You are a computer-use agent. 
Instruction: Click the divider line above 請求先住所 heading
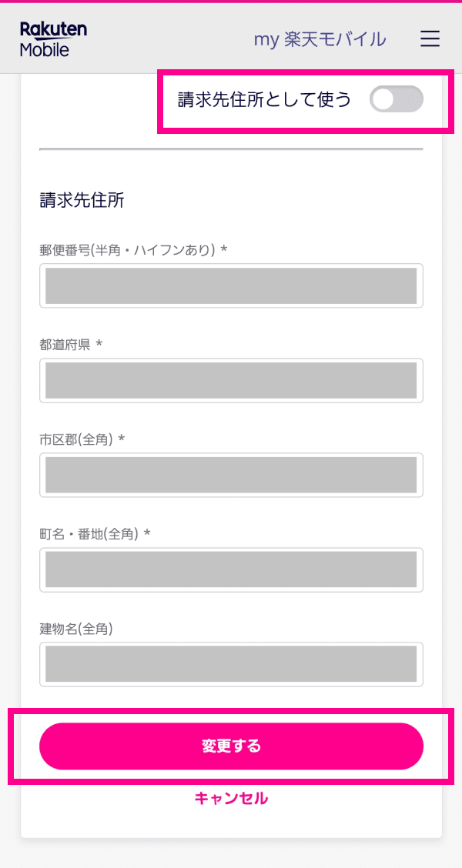click(231, 148)
